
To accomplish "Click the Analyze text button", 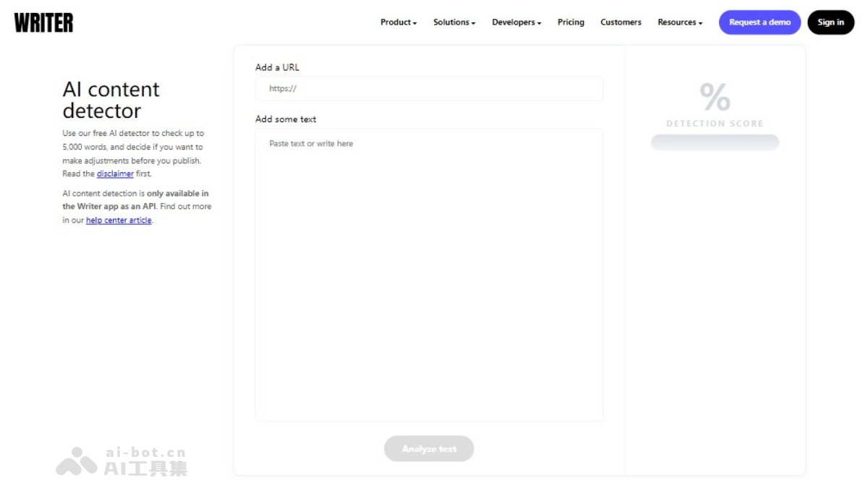I will click(x=429, y=448).
